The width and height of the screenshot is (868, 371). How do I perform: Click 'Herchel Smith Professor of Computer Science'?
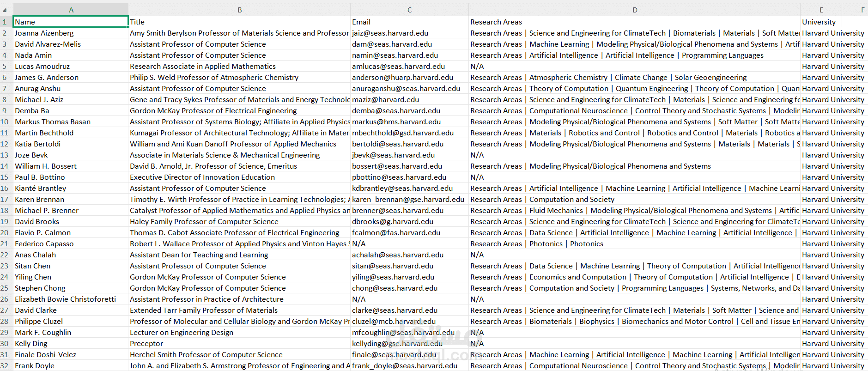coord(206,354)
